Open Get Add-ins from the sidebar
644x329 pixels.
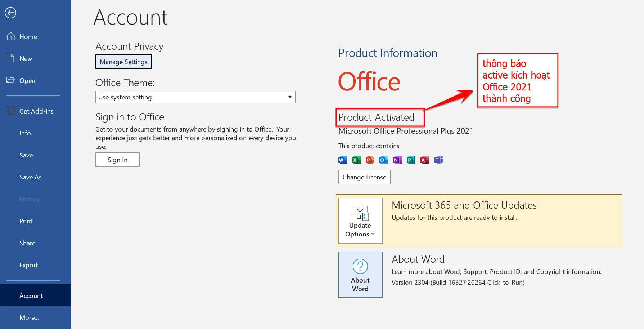click(x=36, y=111)
